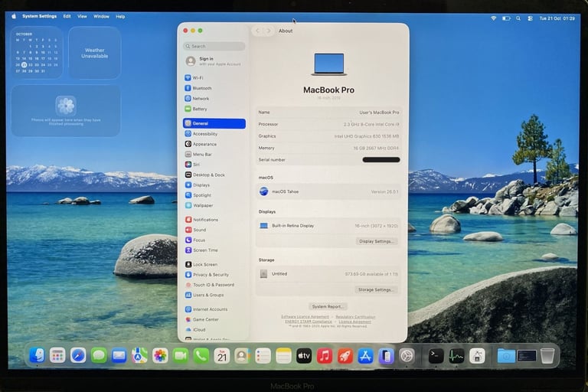Launch FaceTime from the Dock
This screenshot has width=588, height=392.
[181, 355]
